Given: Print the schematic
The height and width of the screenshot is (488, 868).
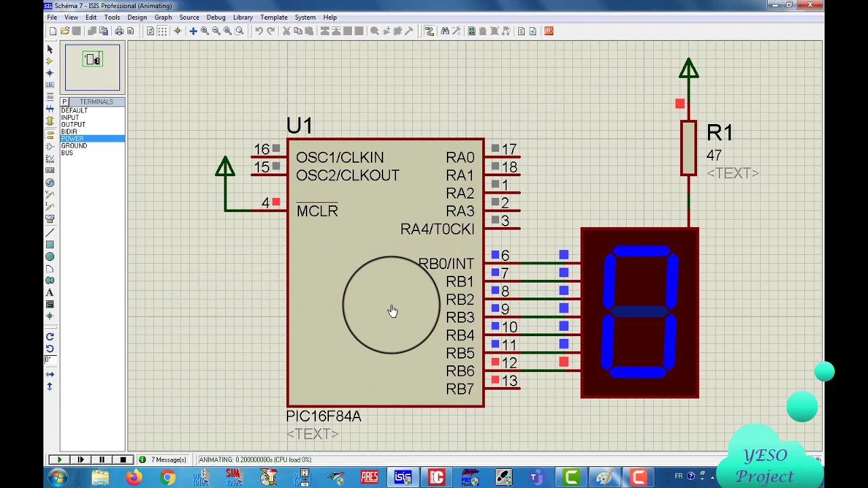Looking at the screenshot, I should (x=119, y=31).
